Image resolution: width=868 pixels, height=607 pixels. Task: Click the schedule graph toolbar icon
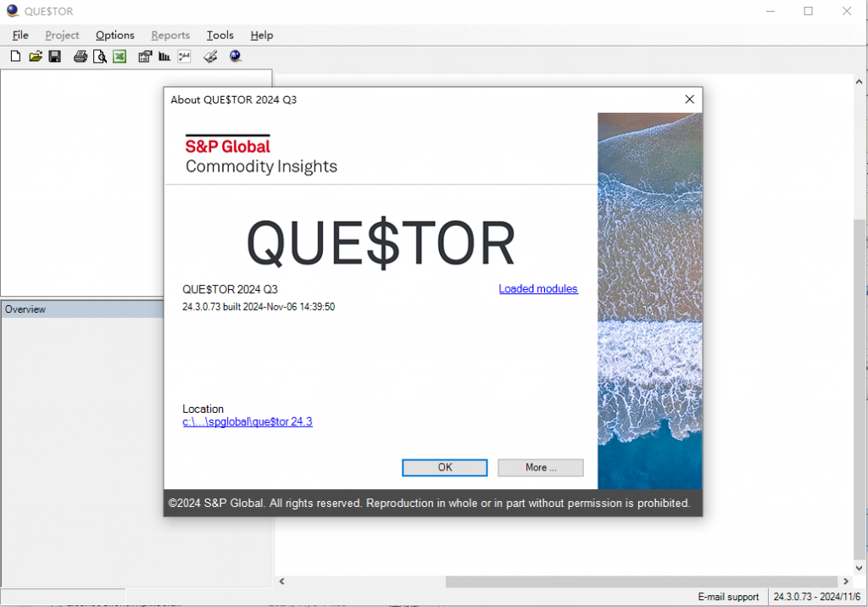184,57
